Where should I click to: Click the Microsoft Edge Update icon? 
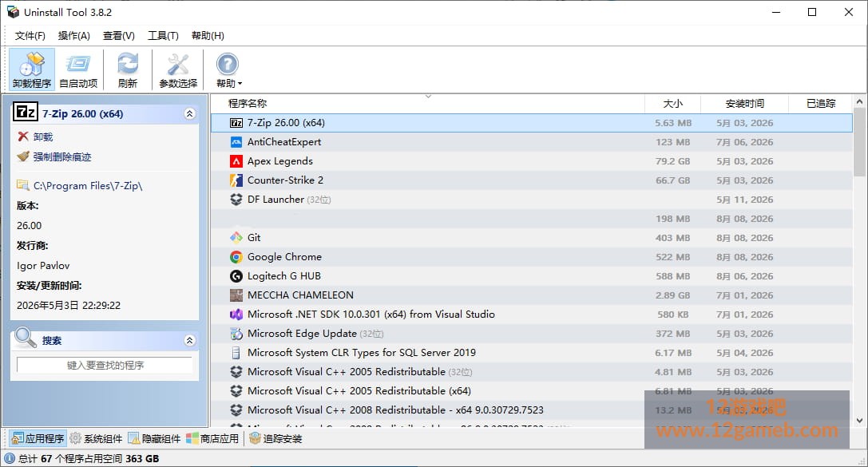coord(236,334)
